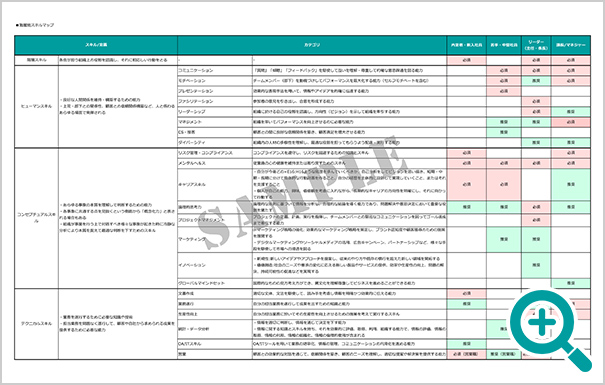Click the カテゴリ column header

312,45
